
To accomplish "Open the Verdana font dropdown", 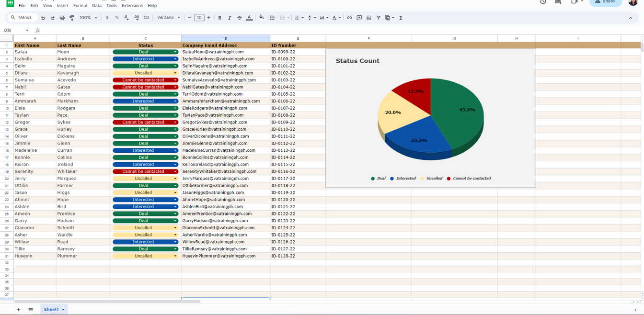I will [x=169, y=18].
